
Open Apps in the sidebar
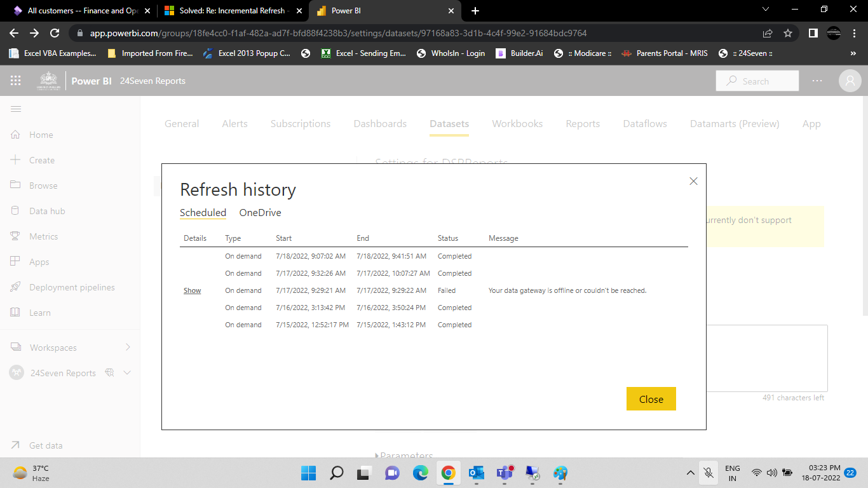pos(39,262)
